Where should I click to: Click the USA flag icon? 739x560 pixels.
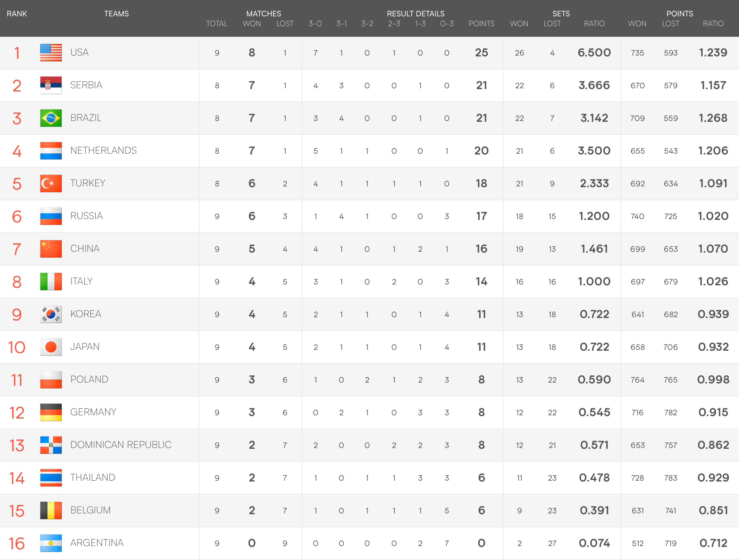point(51,53)
